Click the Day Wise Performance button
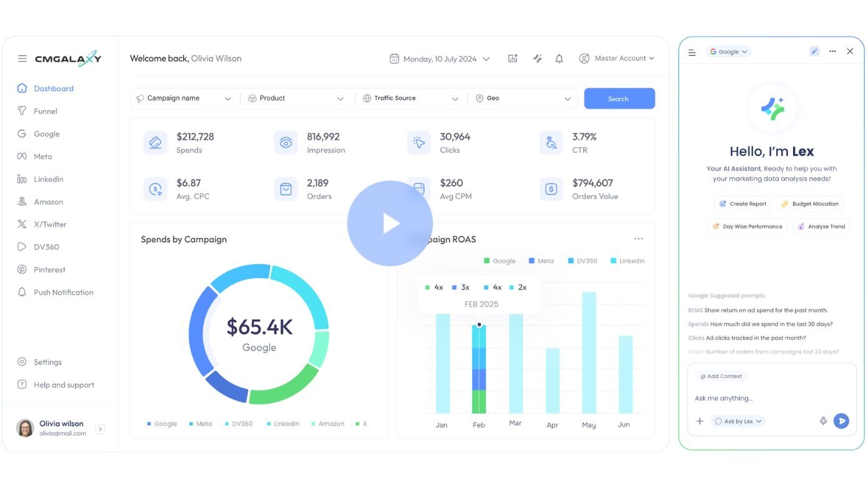The width and height of the screenshot is (868, 488). pyautogui.click(x=747, y=227)
